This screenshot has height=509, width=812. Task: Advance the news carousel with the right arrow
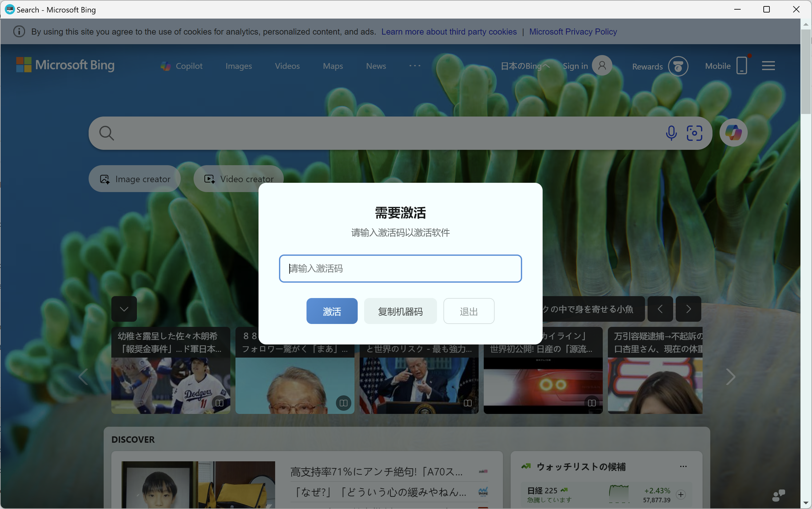[x=731, y=377]
